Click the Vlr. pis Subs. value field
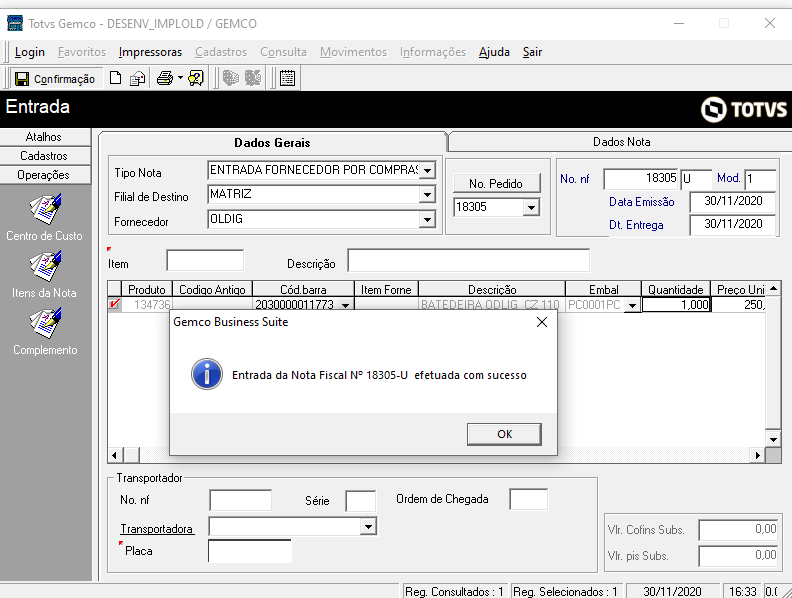Viewport: 792px width, 598px height. point(739,556)
